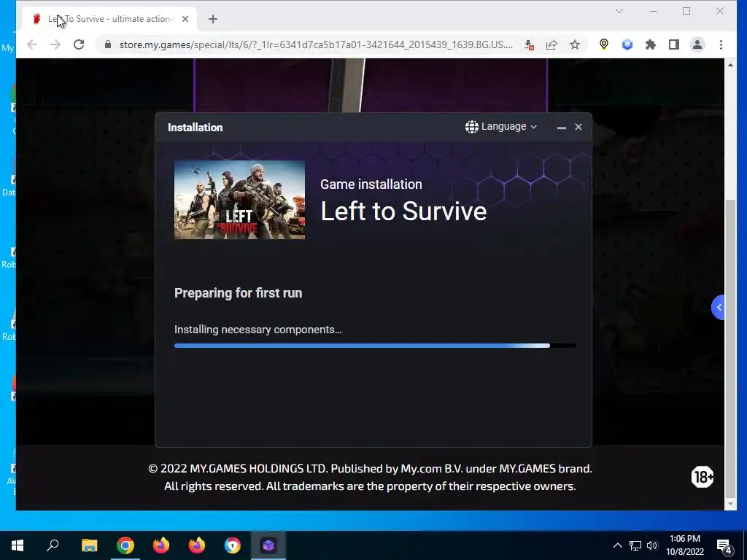Click the Left to Survive game thumbnail
The image size is (747, 560).
(239, 200)
